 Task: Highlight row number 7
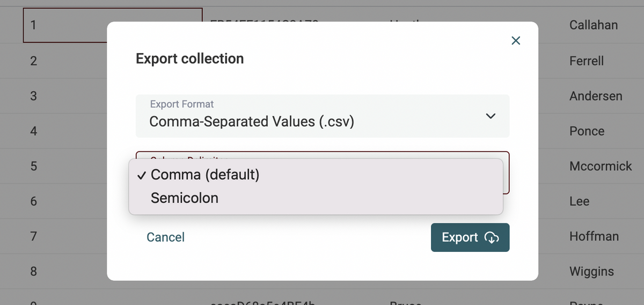tap(33, 236)
